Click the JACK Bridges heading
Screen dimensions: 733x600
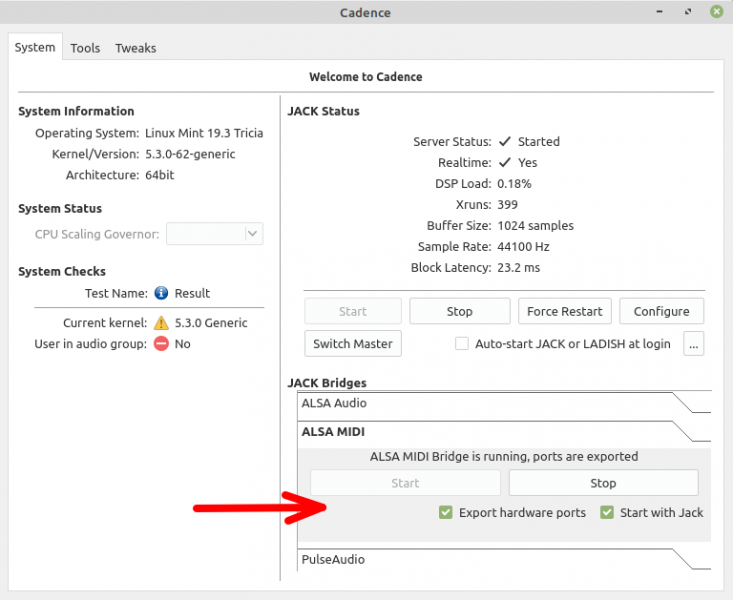pyautogui.click(x=327, y=383)
